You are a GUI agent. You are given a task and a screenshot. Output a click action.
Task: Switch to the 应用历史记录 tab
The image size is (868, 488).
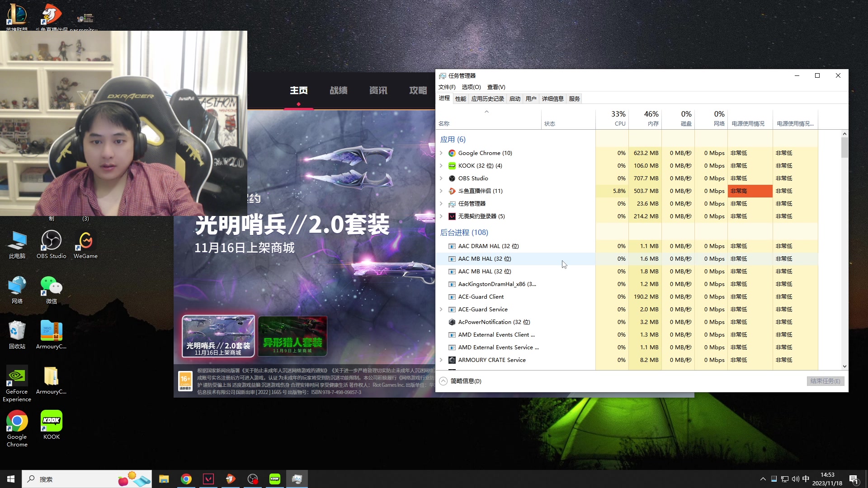[x=487, y=99]
